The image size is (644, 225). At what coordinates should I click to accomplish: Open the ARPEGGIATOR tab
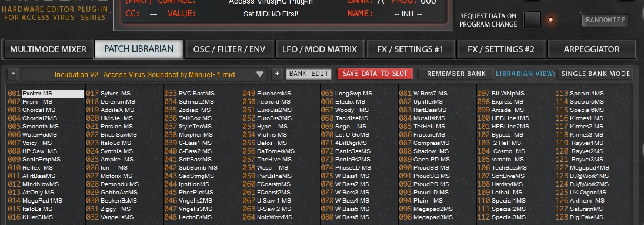(x=592, y=49)
